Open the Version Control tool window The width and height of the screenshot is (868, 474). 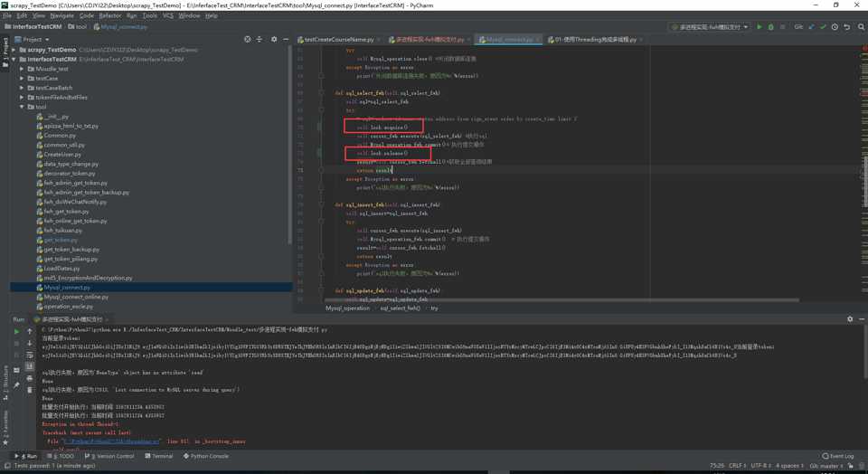109,456
